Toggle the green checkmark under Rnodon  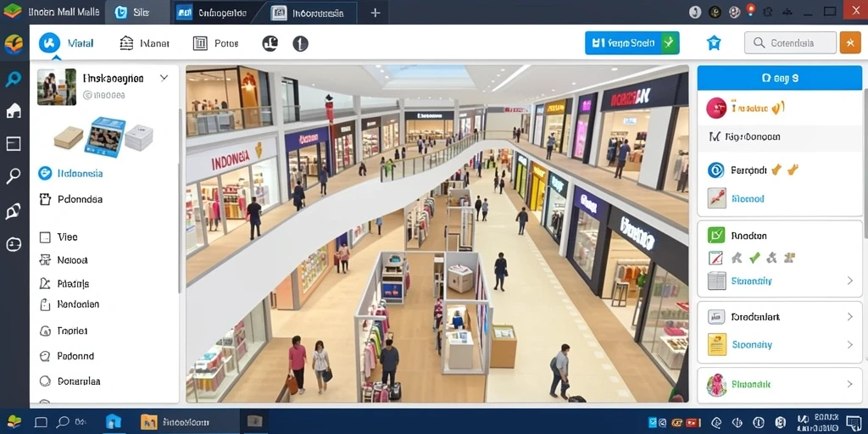754,258
